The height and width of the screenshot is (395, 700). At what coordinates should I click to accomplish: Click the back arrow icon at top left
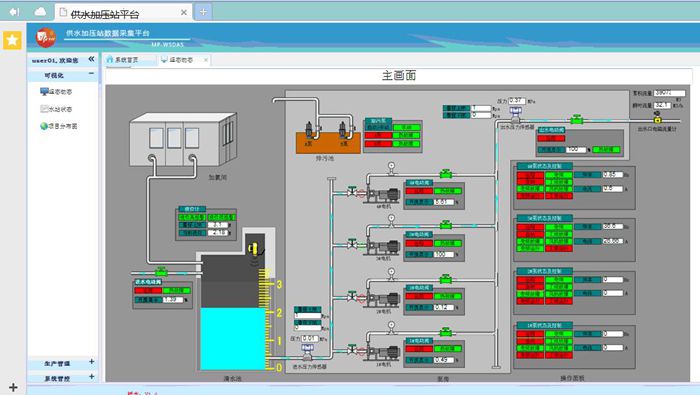tap(14, 12)
